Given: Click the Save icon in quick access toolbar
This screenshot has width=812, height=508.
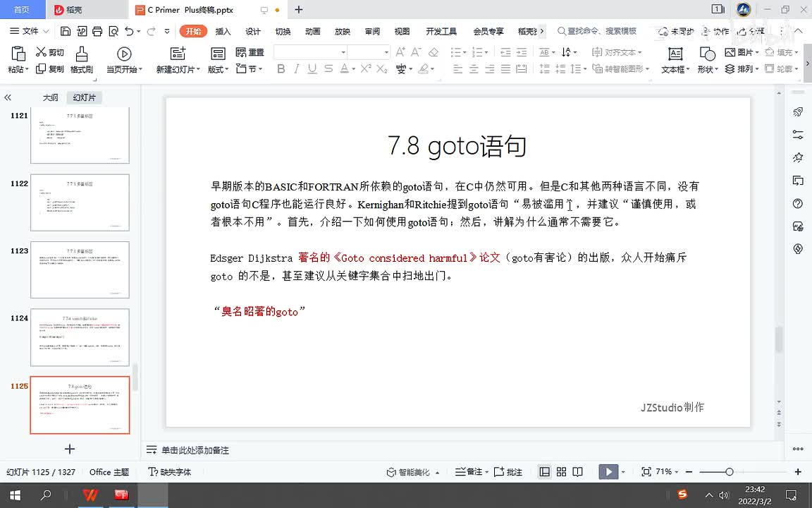Looking at the screenshot, I should click(66, 31).
